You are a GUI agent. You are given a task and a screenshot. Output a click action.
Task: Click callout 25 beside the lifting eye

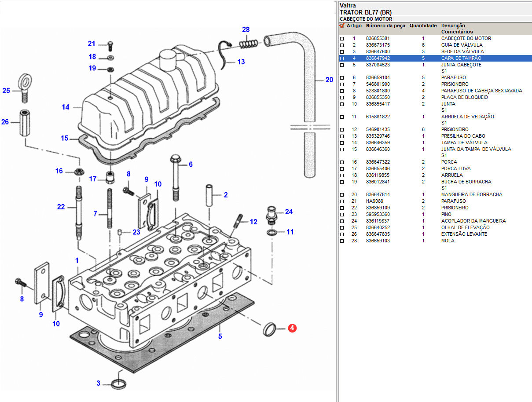(6, 91)
